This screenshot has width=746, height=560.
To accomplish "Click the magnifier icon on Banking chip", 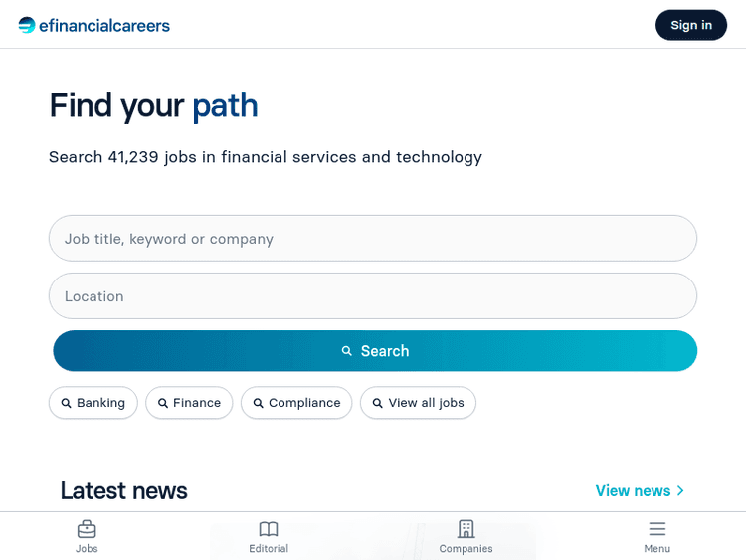I will point(67,403).
